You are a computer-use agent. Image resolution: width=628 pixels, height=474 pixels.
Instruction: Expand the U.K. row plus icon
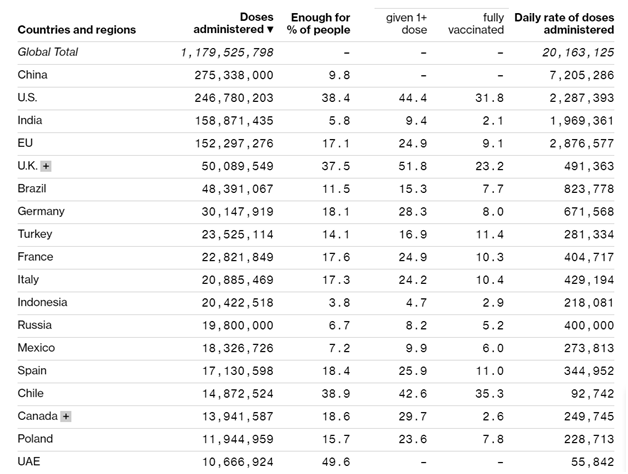pyautogui.click(x=46, y=166)
